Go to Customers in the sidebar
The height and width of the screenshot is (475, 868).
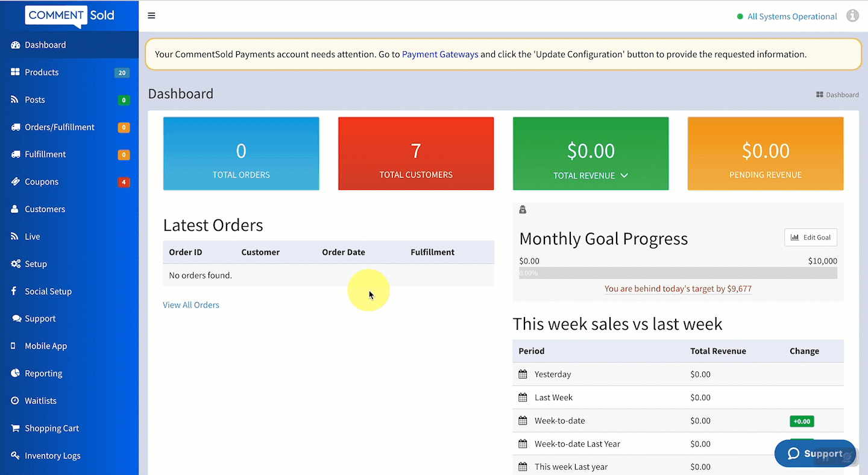point(45,209)
